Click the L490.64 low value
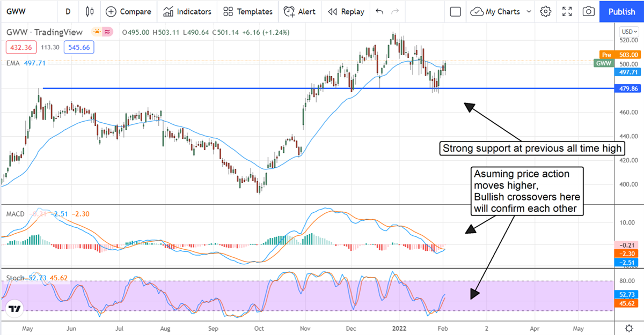This screenshot has width=644, height=335. point(196,32)
